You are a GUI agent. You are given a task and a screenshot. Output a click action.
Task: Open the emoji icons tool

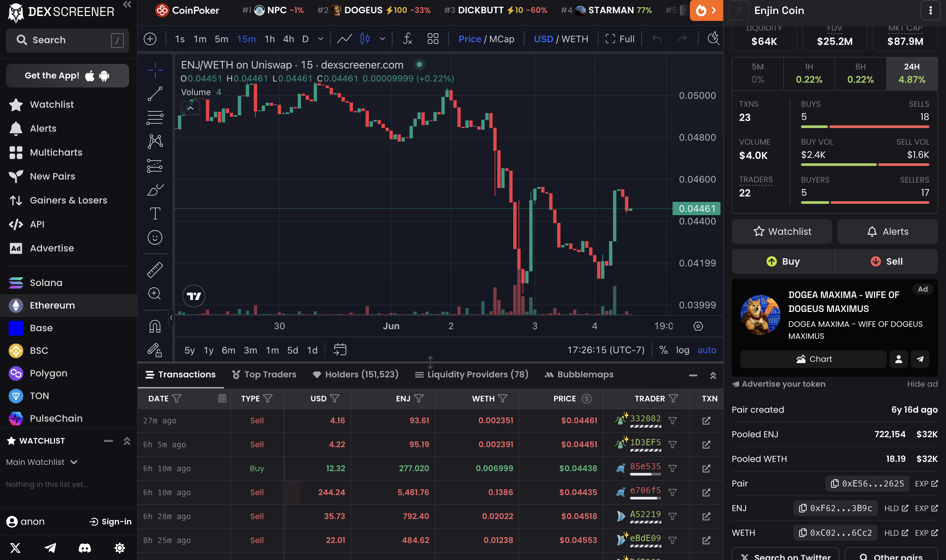pos(155,237)
